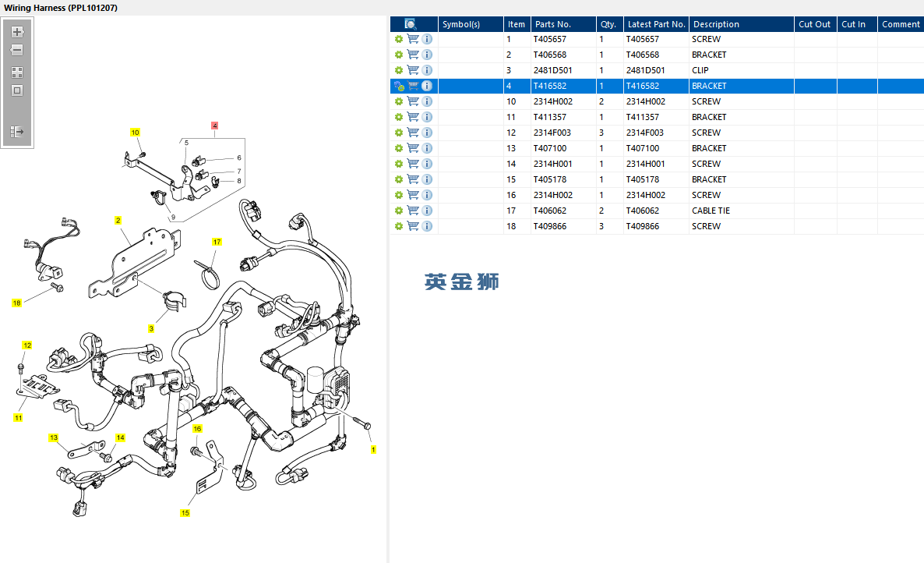The width and height of the screenshot is (924, 563).
Task: Select callout 17 in the diagram
Action: click(x=217, y=243)
